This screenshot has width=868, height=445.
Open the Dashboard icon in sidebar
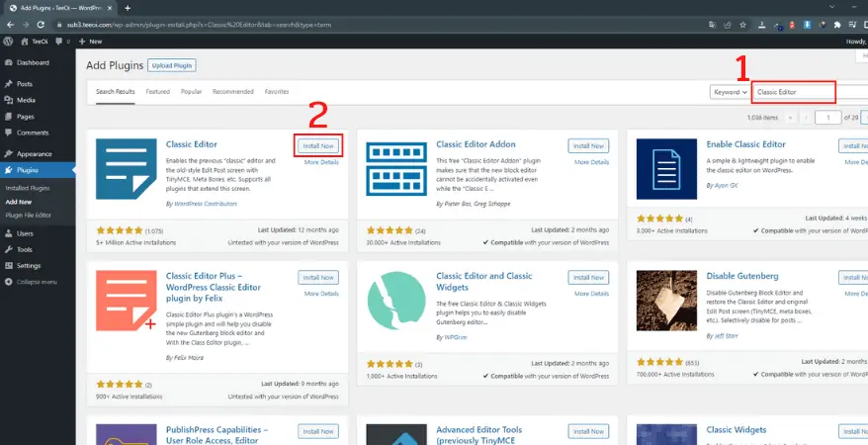[x=8, y=62]
